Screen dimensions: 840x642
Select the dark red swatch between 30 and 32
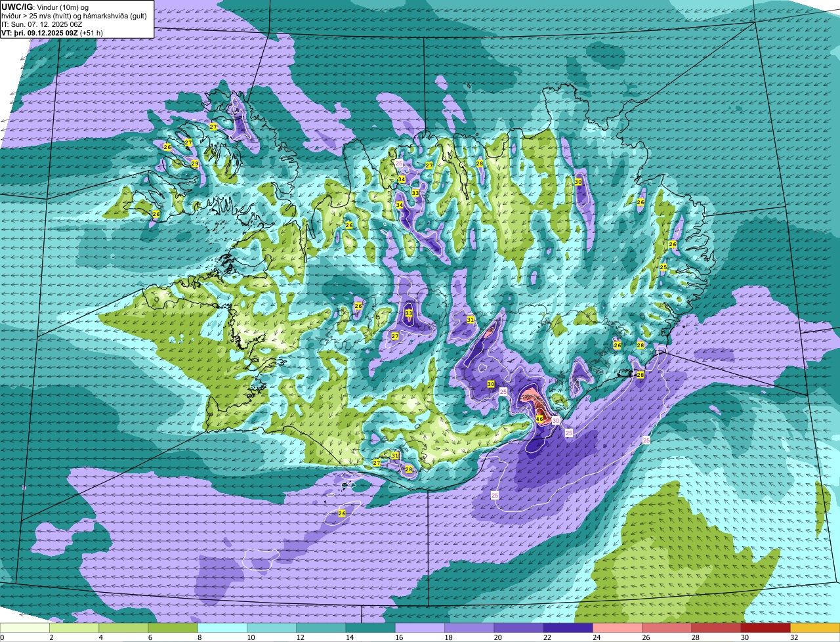[x=766, y=628]
